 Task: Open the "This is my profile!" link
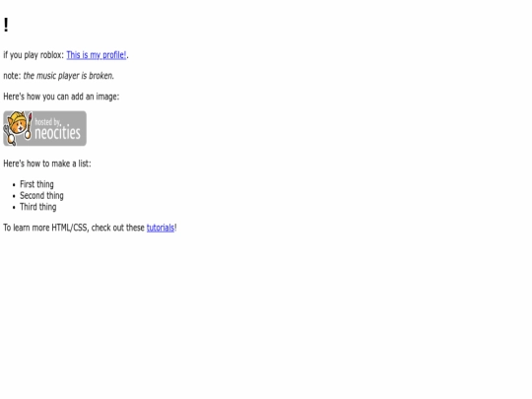[x=97, y=55]
